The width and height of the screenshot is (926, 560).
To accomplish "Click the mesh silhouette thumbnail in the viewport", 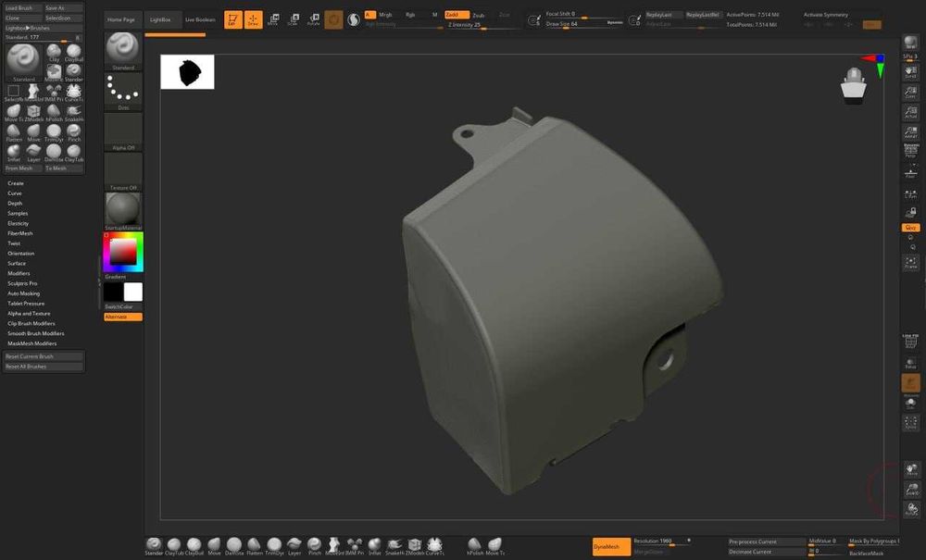I will point(187,72).
